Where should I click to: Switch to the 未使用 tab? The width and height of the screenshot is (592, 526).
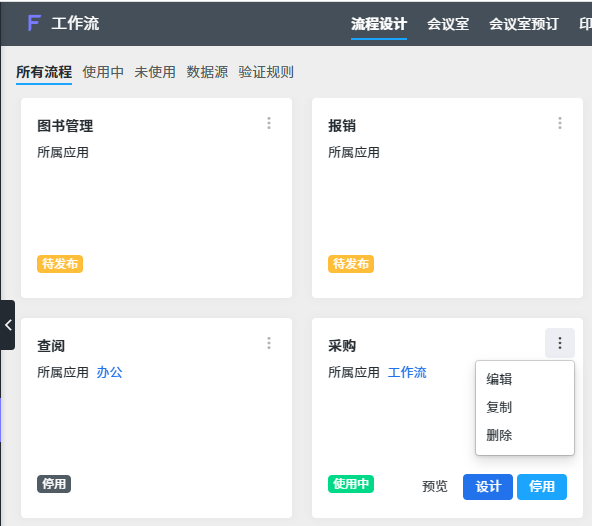pyautogui.click(x=155, y=72)
